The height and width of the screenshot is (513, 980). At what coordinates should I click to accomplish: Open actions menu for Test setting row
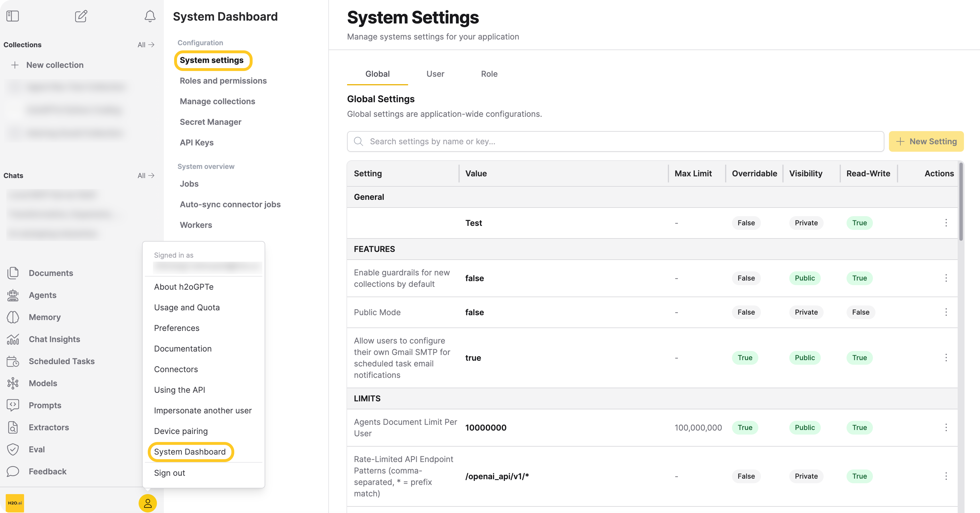pyautogui.click(x=946, y=223)
